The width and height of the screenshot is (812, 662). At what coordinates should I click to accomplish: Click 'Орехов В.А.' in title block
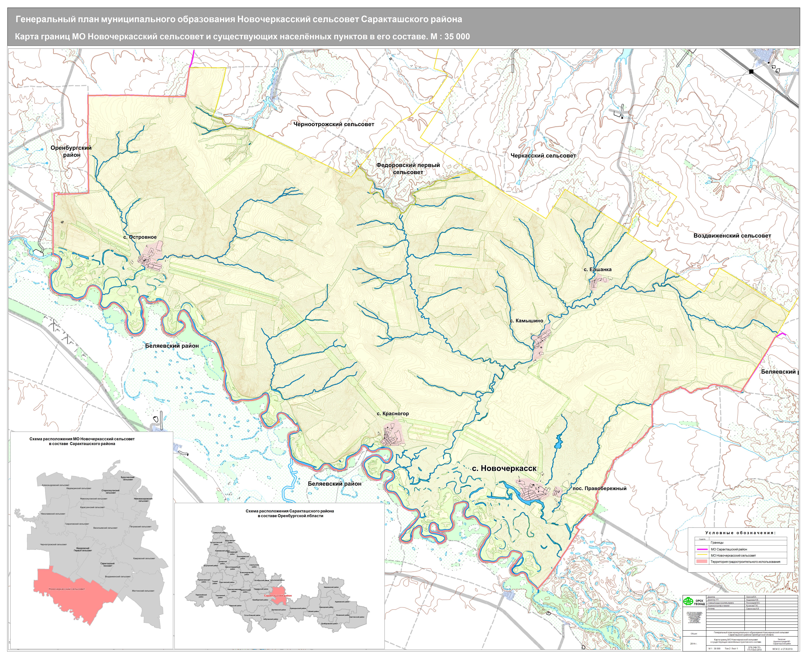[751, 597]
